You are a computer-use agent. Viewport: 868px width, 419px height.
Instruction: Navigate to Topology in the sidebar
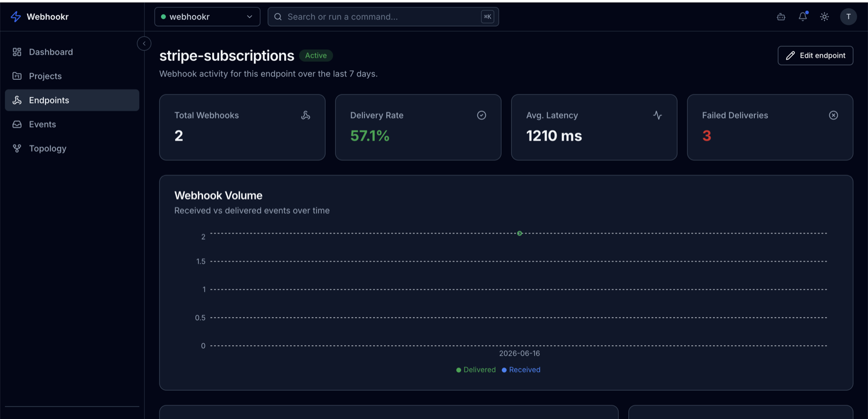(72, 148)
